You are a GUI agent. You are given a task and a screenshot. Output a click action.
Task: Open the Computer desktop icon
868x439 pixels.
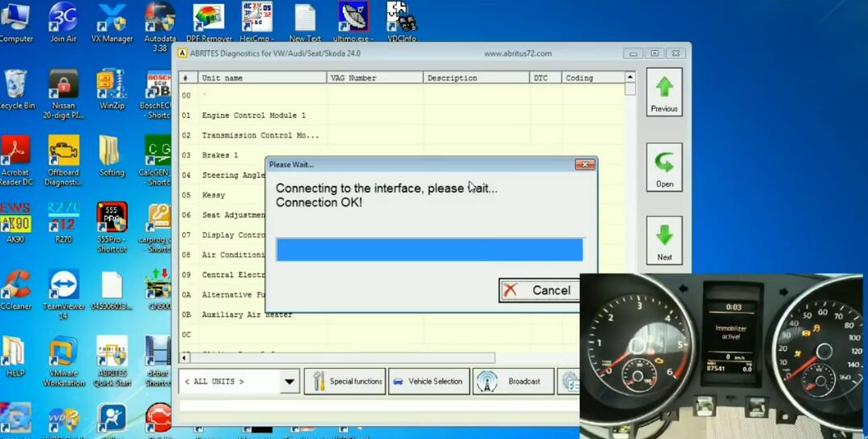[x=15, y=22]
